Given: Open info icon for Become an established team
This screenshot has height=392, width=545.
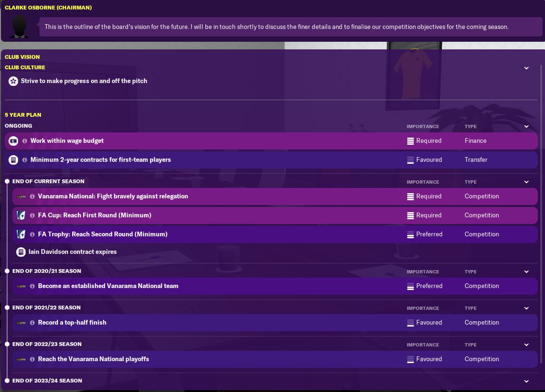Looking at the screenshot, I should coord(32,287).
